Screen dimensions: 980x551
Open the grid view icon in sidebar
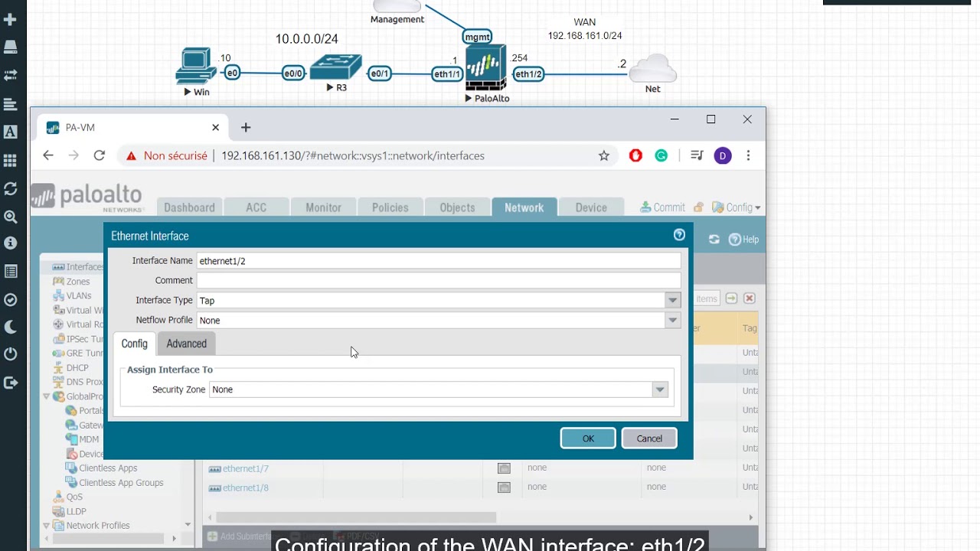[11, 161]
